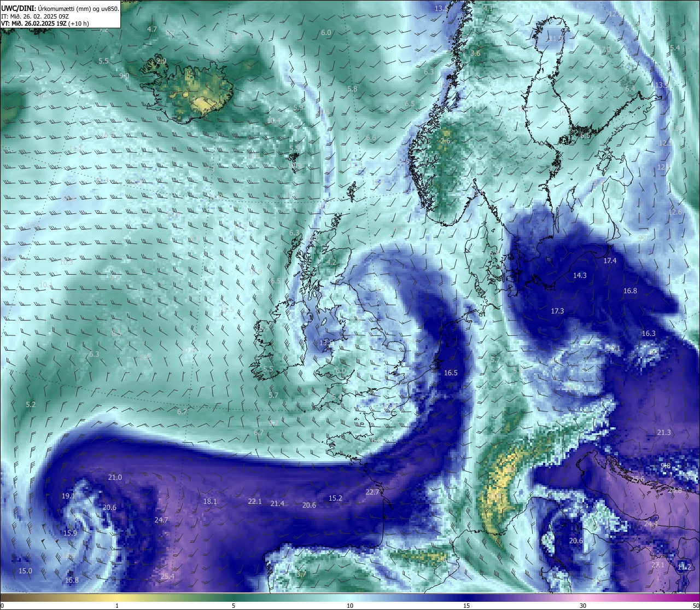Select the map value 27.1 on the map
This screenshot has height=610, width=700.
point(658,565)
